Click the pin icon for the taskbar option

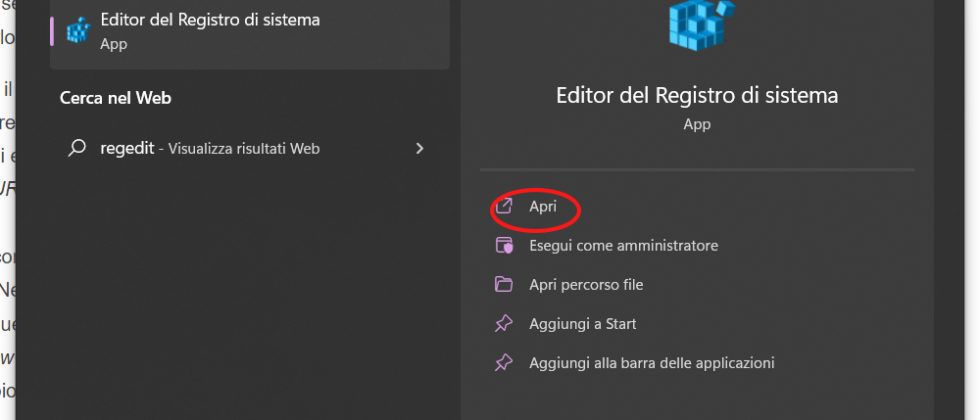pyautogui.click(x=505, y=363)
